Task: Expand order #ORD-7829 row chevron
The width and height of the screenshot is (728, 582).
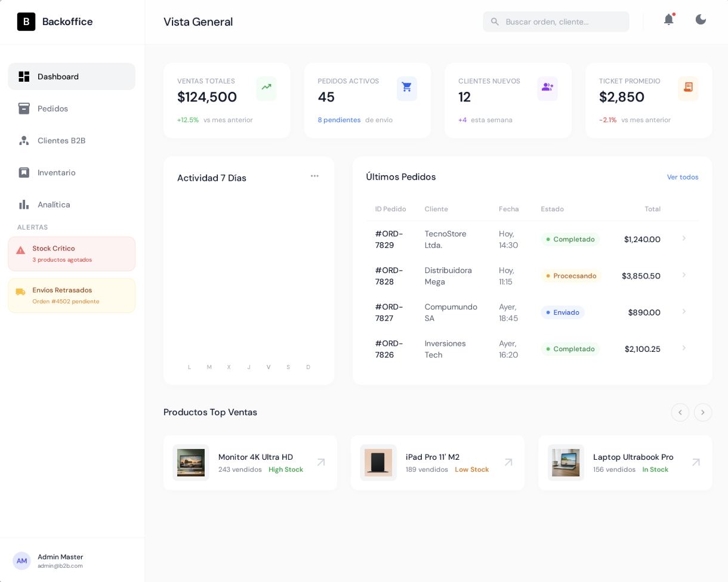Action: pos(684,239)
